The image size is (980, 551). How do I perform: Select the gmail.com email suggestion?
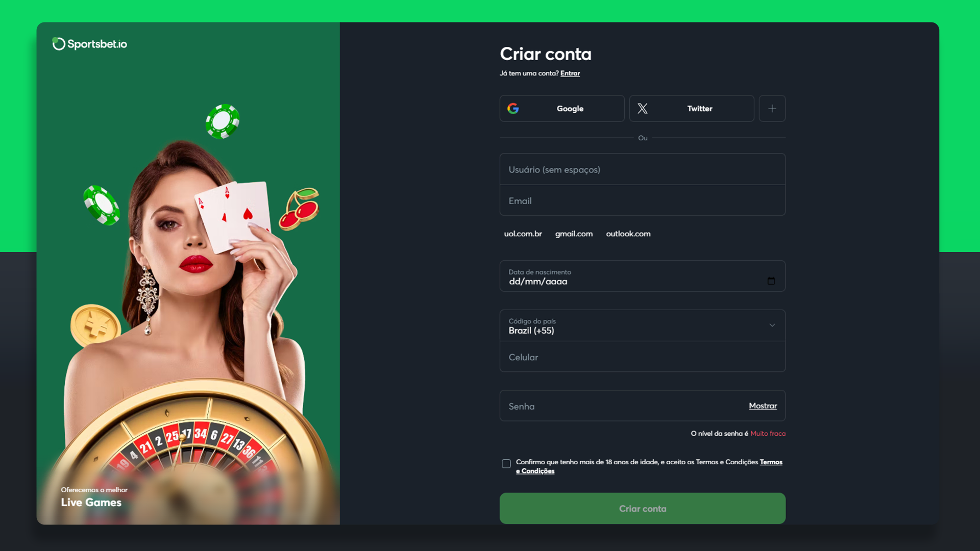point(574,234)
